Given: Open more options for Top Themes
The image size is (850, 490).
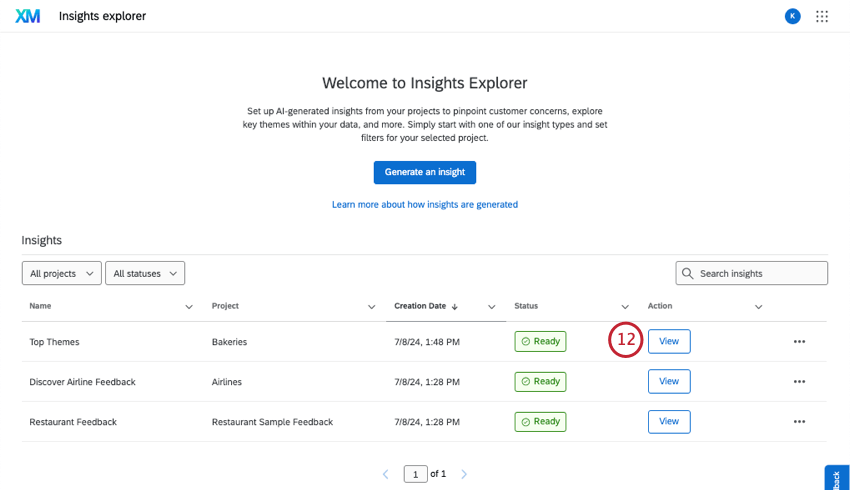Looking at the screenshot, I should (x=799, y=342).
